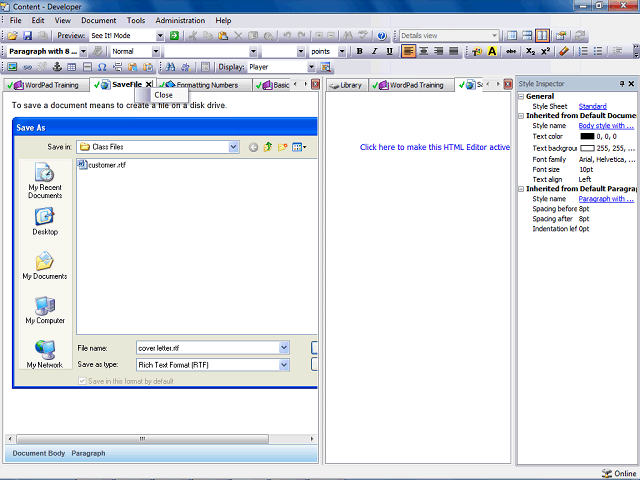Screen dimensions: 640x480
Task: Click the Properties pane icon by layout icons
Action: [561, 36]
